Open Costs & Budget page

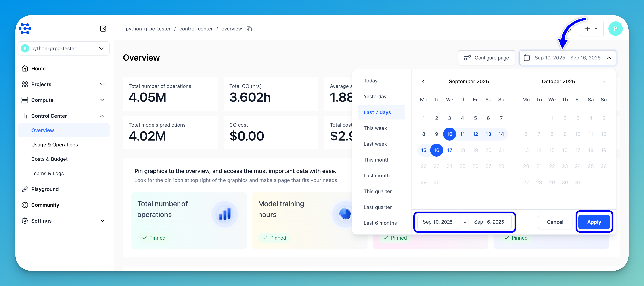pyautogui.click(x=49, y=159)
